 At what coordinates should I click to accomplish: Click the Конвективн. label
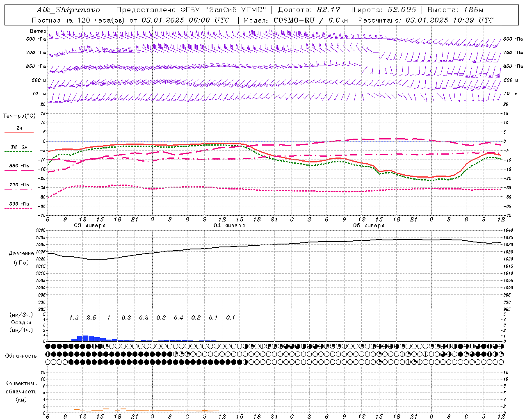21,383
